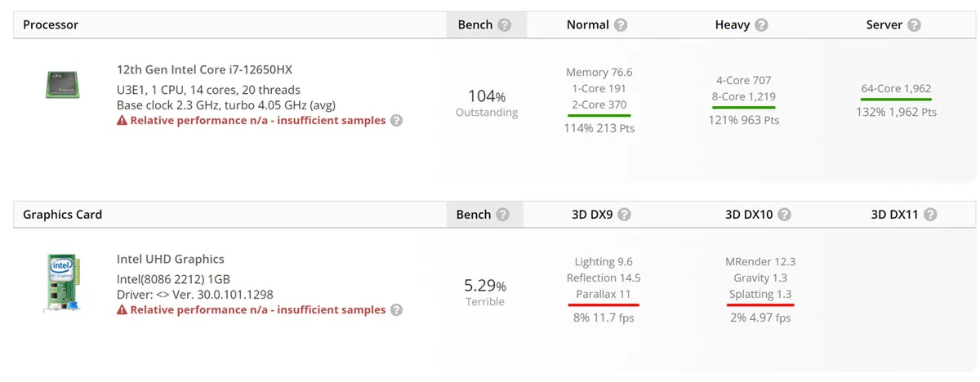The image size is (980, 382).
Task: Click the 64-Core 1,962 server score
Action: click(896, 89)
